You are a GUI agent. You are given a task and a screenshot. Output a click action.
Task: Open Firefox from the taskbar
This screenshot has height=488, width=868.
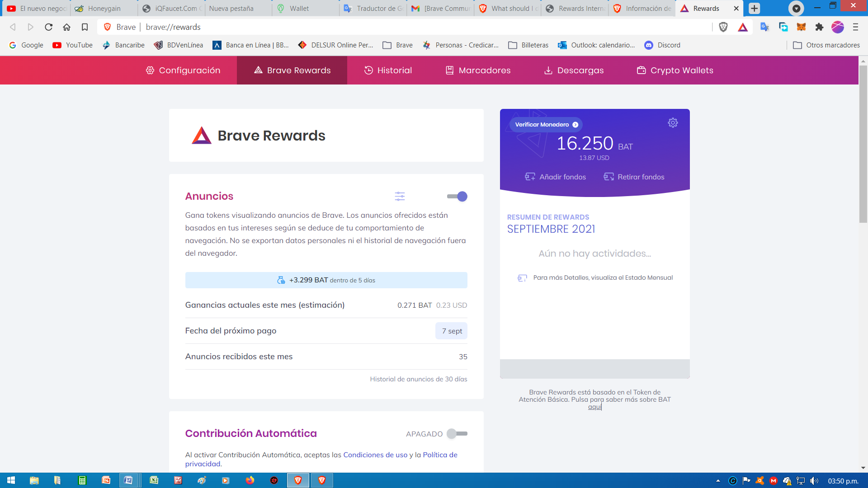pos(250,480)
